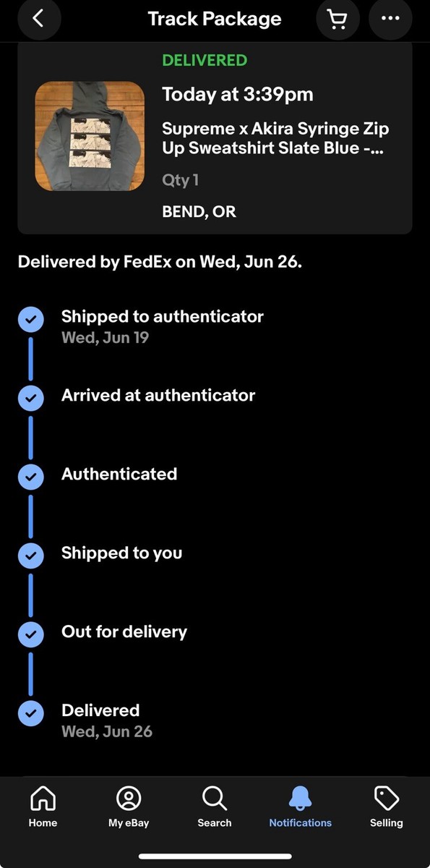Open the Supreme x Akira item title
Screen dimensions: 430x868
[x=275, y=138]
